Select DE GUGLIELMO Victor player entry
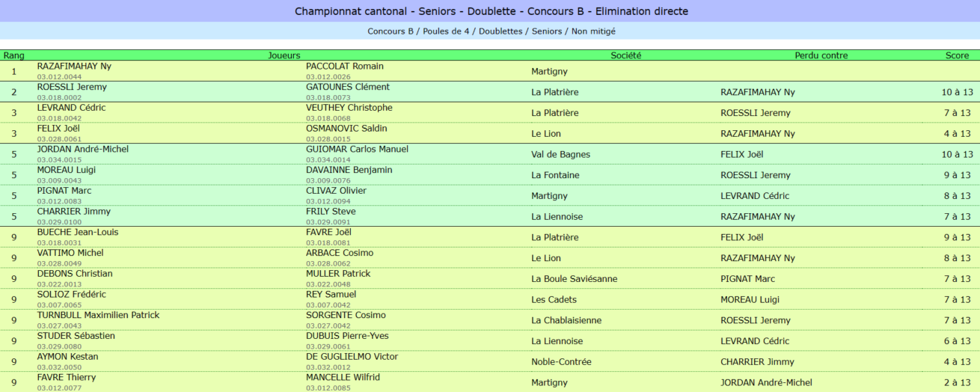Screen dimensions: 980x392 [x=352, y=356]
